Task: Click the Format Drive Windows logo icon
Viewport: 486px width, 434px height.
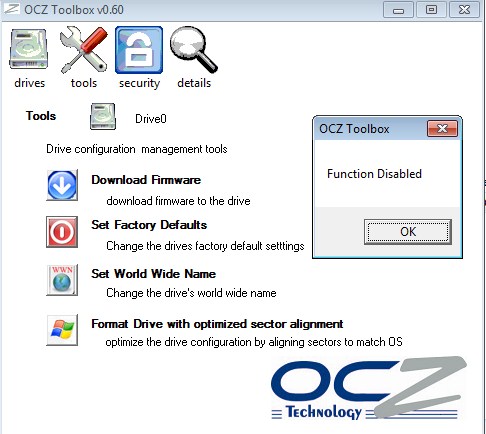Action: 62,330
